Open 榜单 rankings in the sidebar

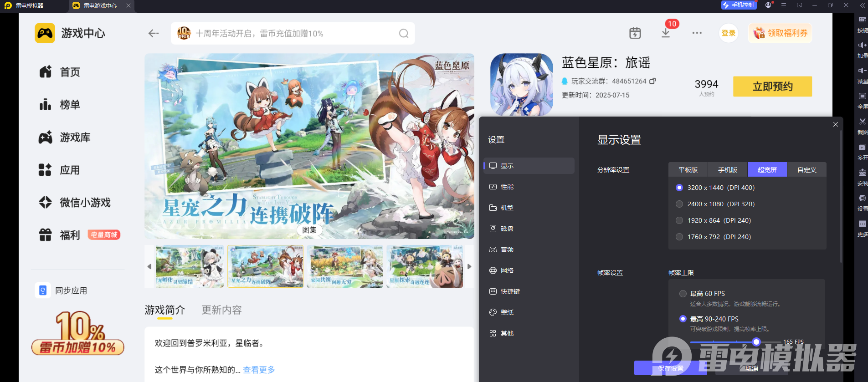coord(59,105)
